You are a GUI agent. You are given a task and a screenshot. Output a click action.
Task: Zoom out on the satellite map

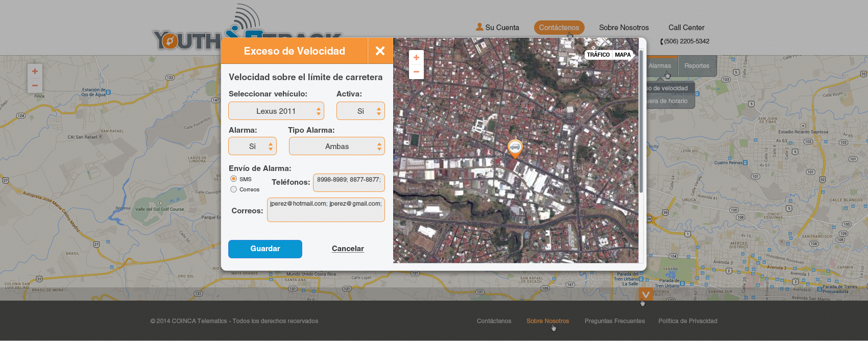coord(416,72)
